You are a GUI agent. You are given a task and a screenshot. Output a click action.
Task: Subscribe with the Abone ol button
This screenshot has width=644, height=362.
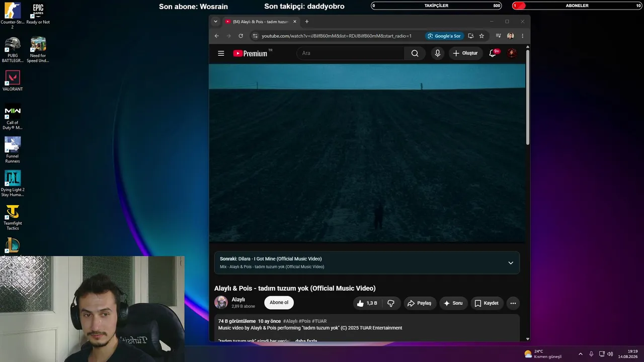coord(279,303)
